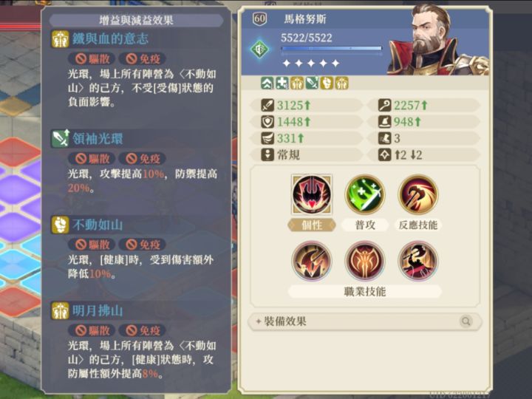This screenshot has width=532, height=399.
Task: Click the 領袖光環 buff entry
Action: (x=98, y=138)
